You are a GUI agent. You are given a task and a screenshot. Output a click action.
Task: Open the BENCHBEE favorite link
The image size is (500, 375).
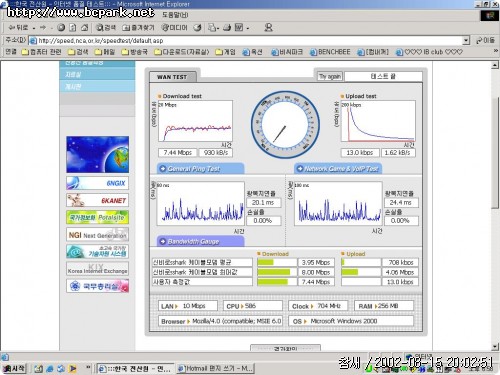330,52
